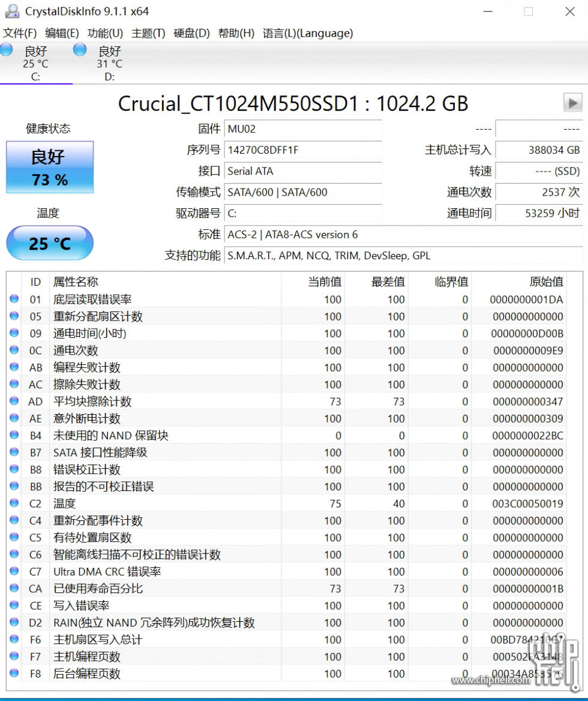Image resolution: width=588 pixels, height=701 pixels.
Task: Select the 后台编程页数 attribute row
Action: tap(286, 673)
